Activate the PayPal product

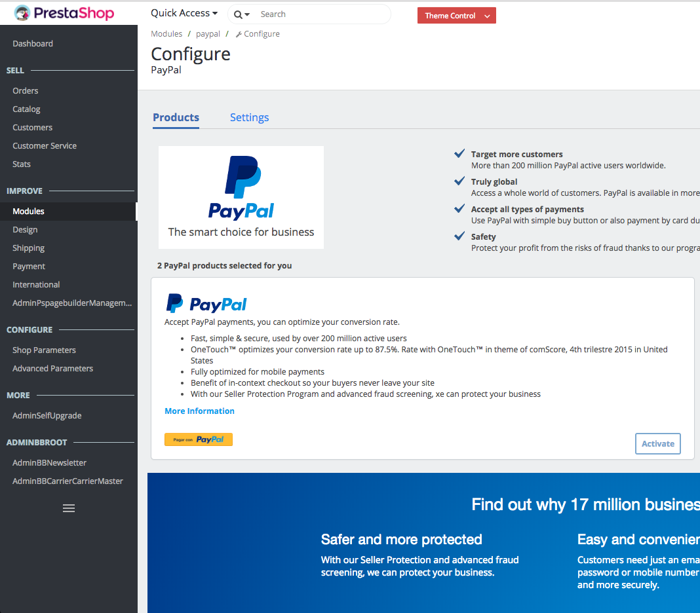pyautogui.click(x=657, y=443)
